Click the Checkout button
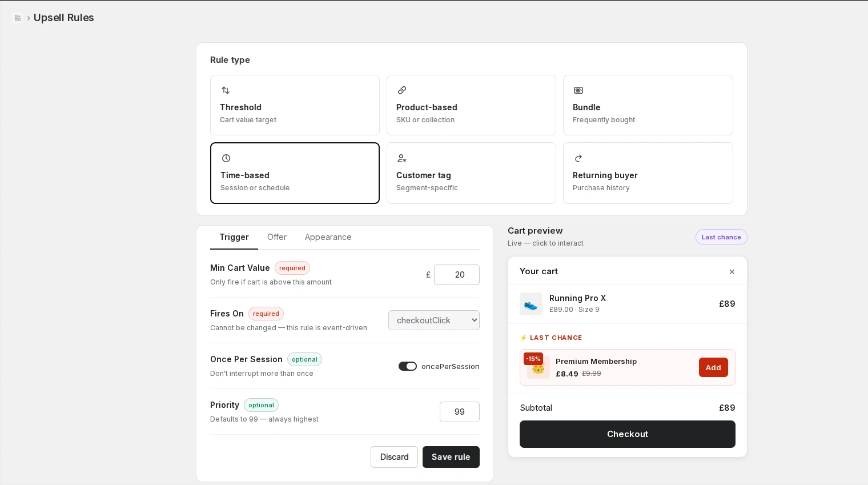This screenshot has width=868, height=485. [x=628, y=434]
